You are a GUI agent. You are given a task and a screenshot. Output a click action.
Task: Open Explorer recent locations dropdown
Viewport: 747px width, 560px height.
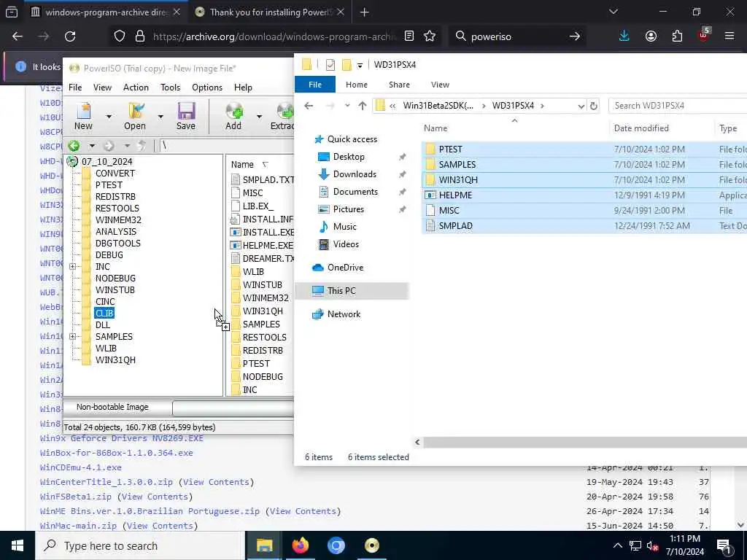pos(347,106)
